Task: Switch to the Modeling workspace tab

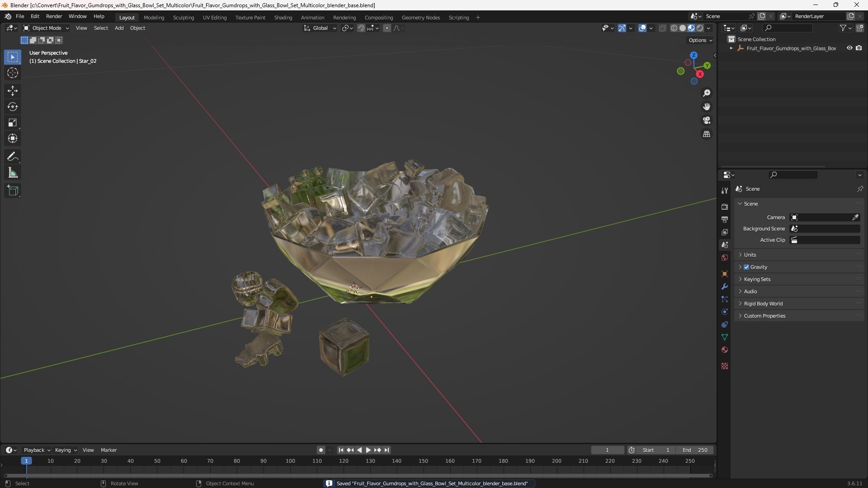Action: (154, 18)
